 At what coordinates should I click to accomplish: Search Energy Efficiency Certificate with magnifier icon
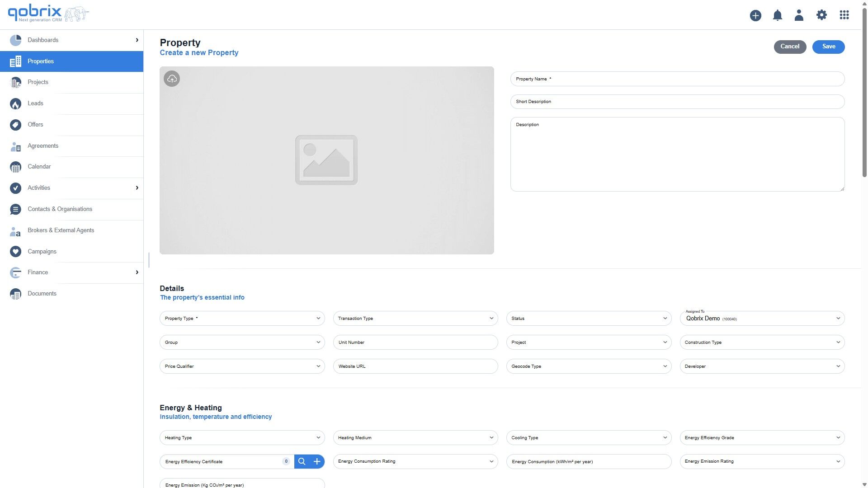pyautogui.click(x=302, y=461)
